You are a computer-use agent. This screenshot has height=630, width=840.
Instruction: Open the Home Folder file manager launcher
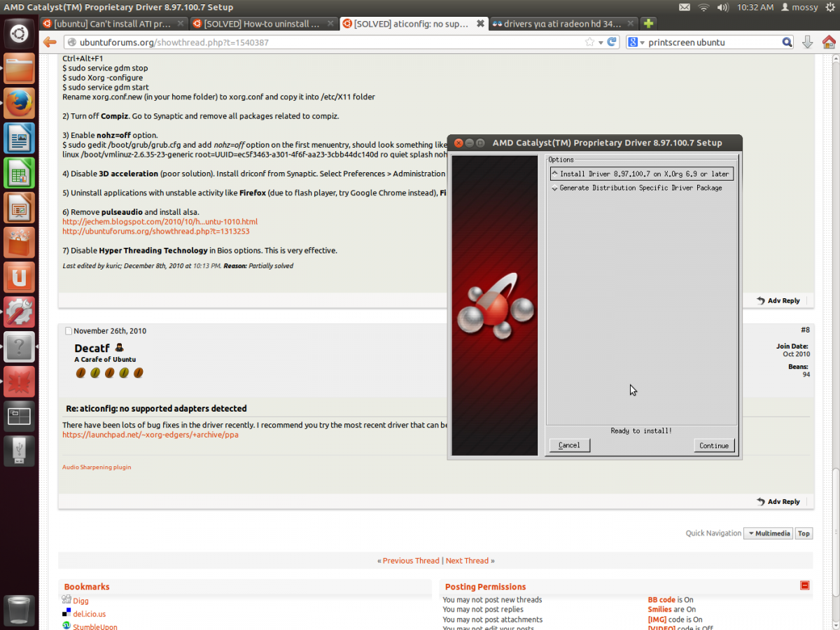(x=19, y=69)
